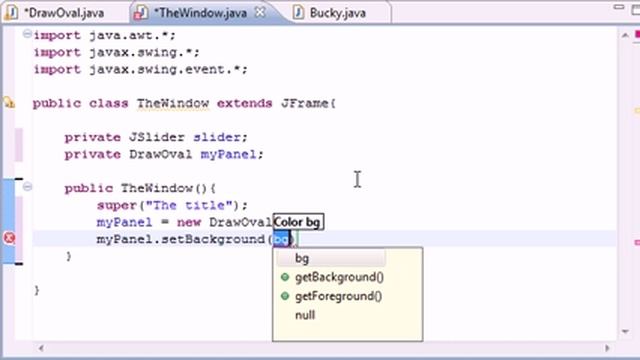The height and width of the screenshot is (360, 640).
Task: Click 'new DrawOval' in the assignment line
Action: pos(224,222)
